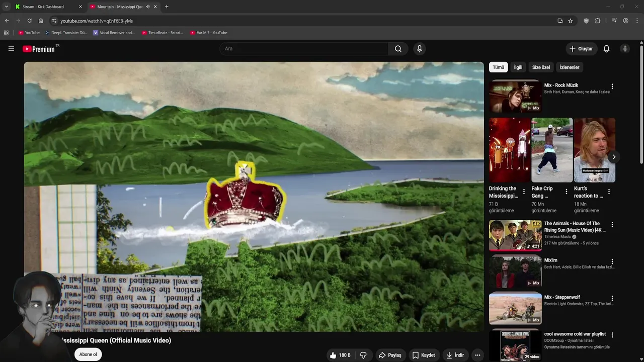Click the İndir download button
This screenshot has height=362, width=644.
[455, 355]
